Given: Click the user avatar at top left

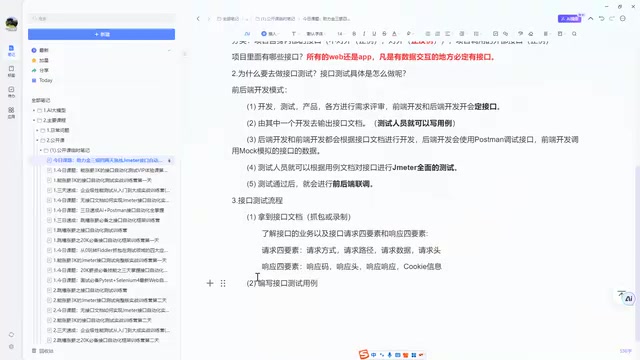Looking at the screenshot, I should [x=11, y=24].
